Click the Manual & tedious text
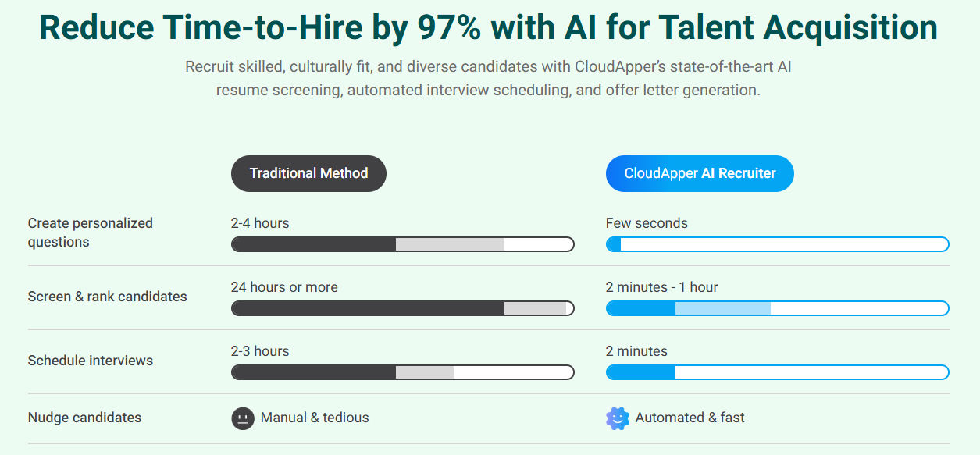Viewport: 980px width, 455px height. pyautogui.click(x=315, y=418)
